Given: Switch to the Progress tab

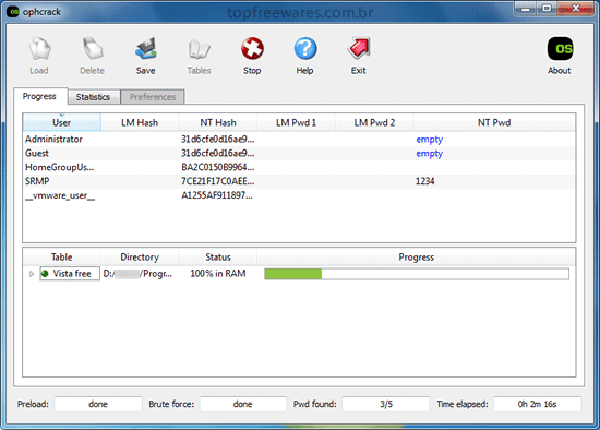Looking at the screenshot, I should point(40,96).
